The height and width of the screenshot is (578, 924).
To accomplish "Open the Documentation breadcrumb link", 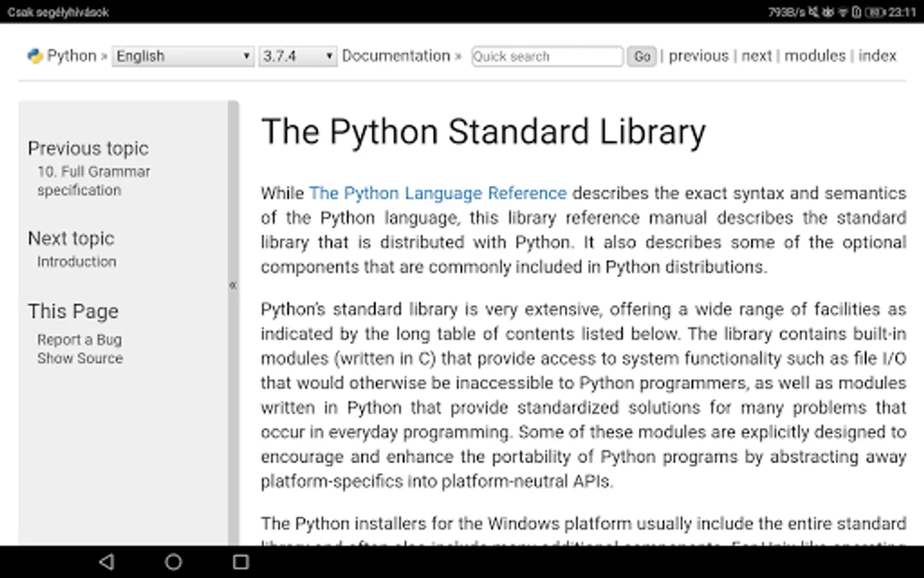I will 396,56.
